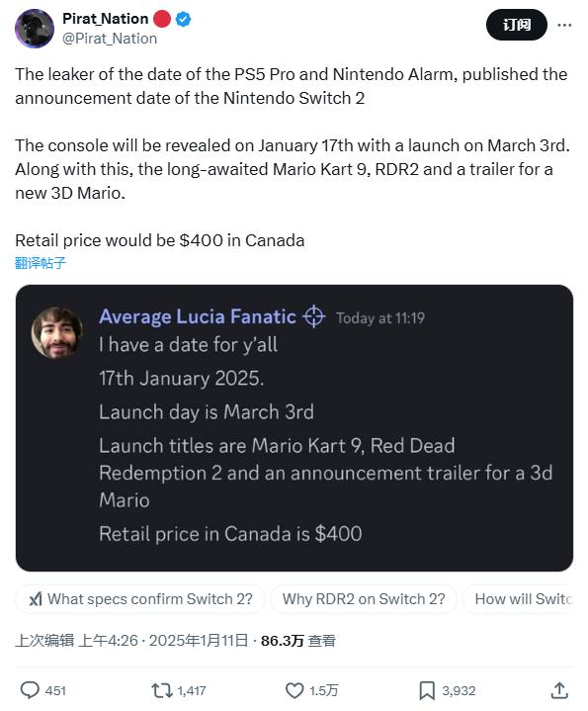
Task: Repost this tweet with the retweet icon
Action: point(162,690)
